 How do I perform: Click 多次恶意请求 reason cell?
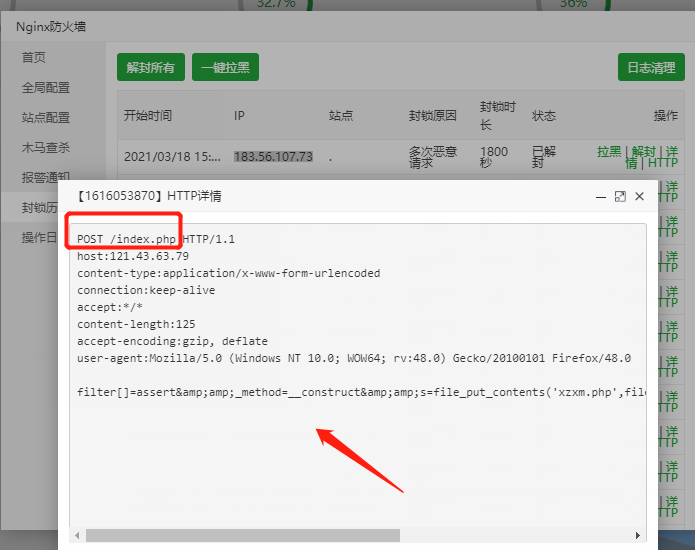pos(433,157)
